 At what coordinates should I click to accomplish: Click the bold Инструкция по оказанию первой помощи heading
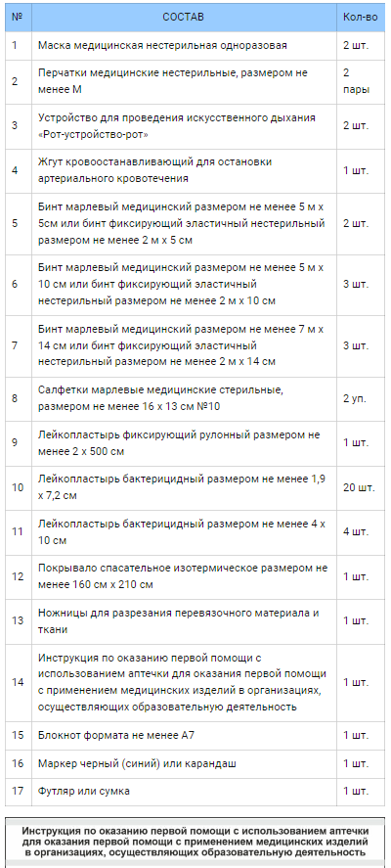(x=195, y=844)
